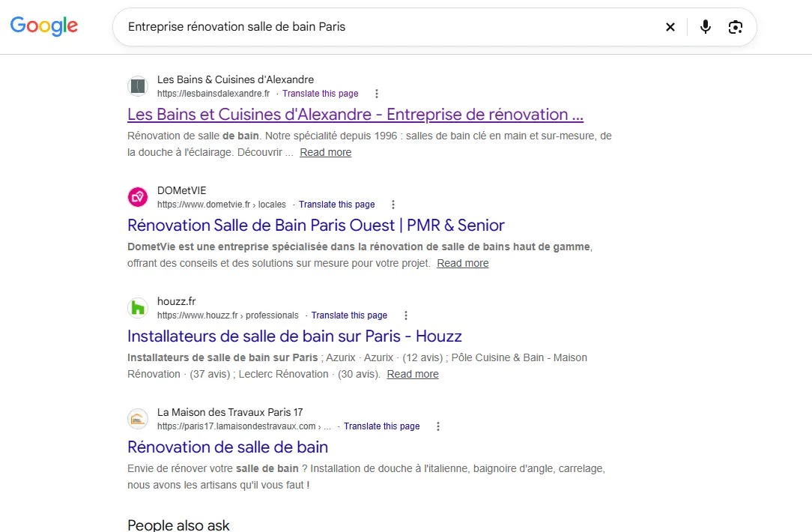This screenshot has width=812, height=532.
Task: Open search by image camera icon
Action: click(x=736, y=27)
